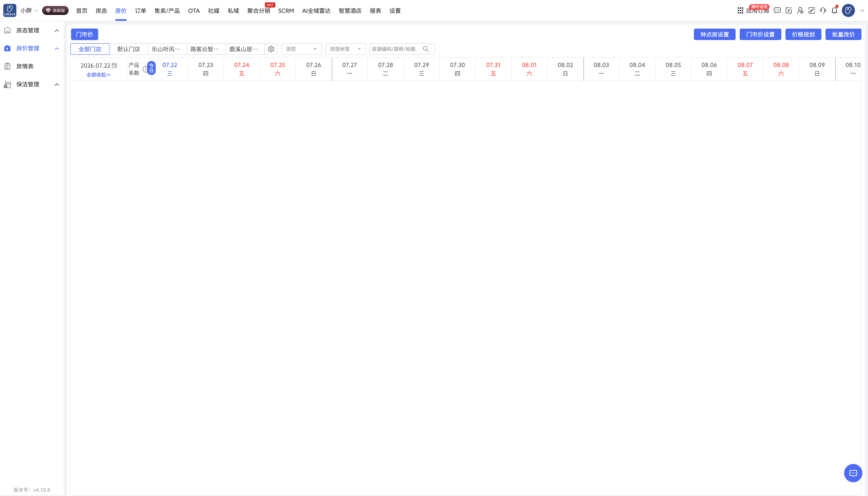Click the key access icon in the header
The width and height of the screenshot is (868, 496).
[x=811, y=11]
